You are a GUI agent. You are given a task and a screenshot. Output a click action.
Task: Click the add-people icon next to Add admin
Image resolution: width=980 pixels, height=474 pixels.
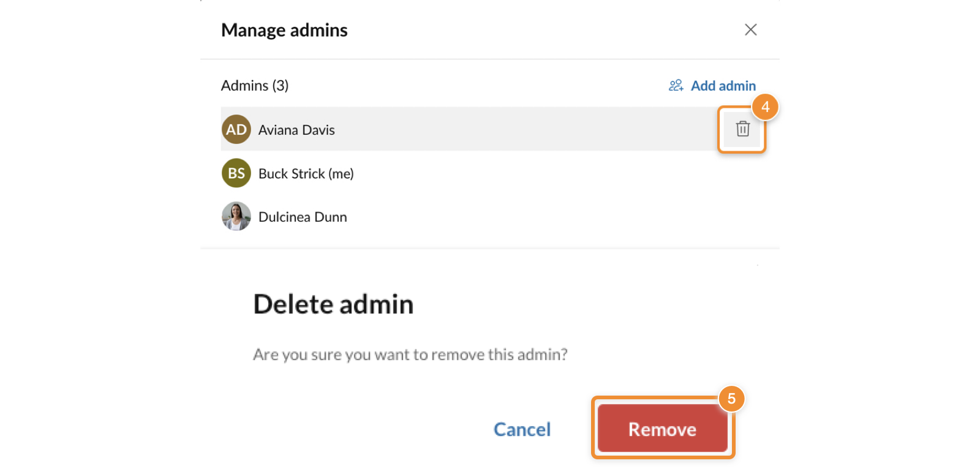[676, 86]
